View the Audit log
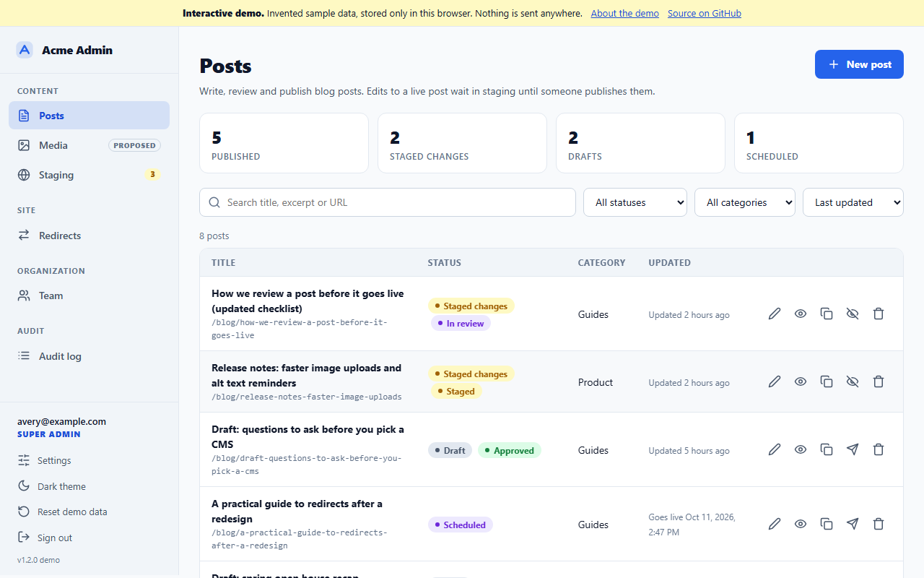Viewport: 924px width, 578px height. pos(90,356)
